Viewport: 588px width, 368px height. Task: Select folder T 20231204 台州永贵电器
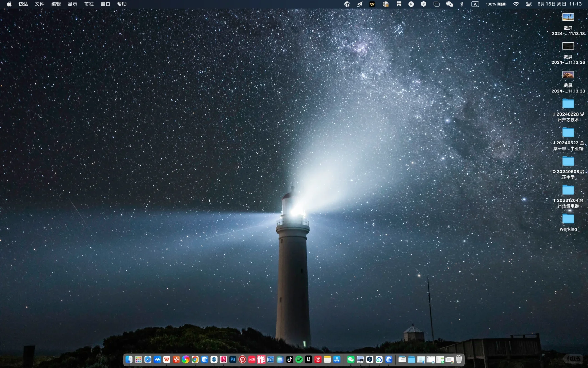[568, 196]
